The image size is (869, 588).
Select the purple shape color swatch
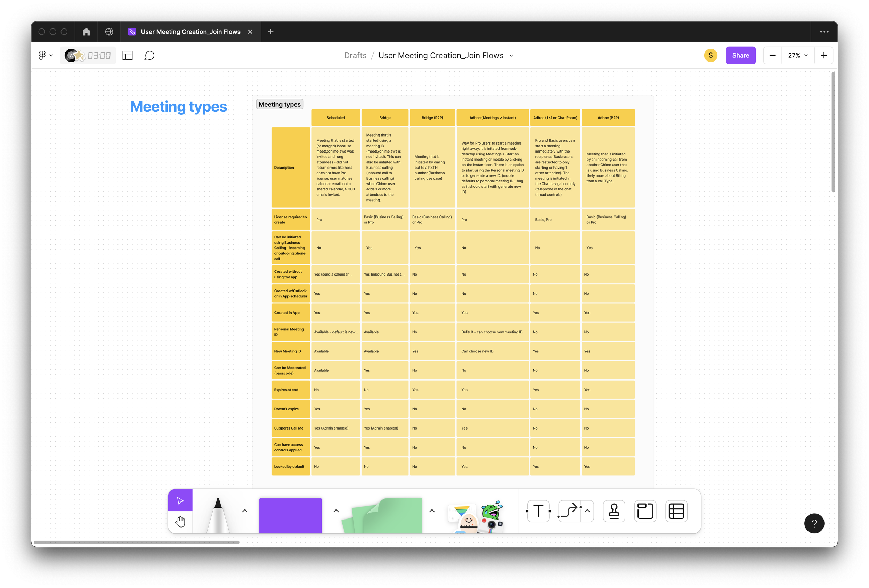290,516
